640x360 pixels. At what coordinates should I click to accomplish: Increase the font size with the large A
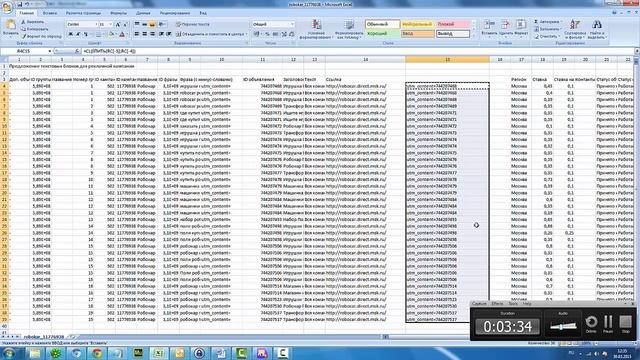(118, 24)
